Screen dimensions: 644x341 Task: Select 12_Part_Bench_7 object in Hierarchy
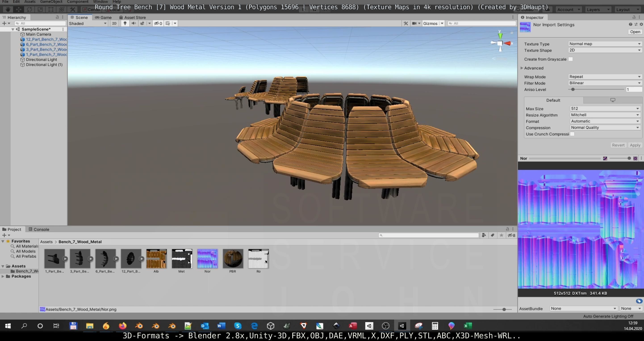click(46, 39)
